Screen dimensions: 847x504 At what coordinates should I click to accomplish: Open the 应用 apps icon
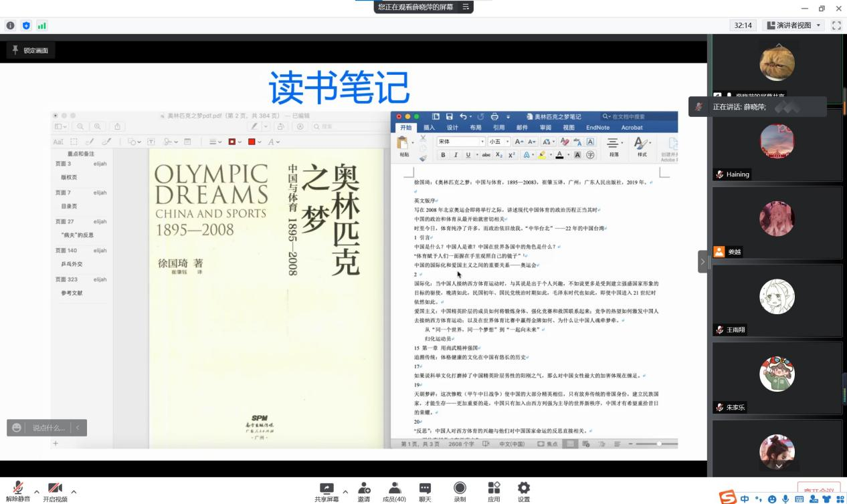pos(494,488)
